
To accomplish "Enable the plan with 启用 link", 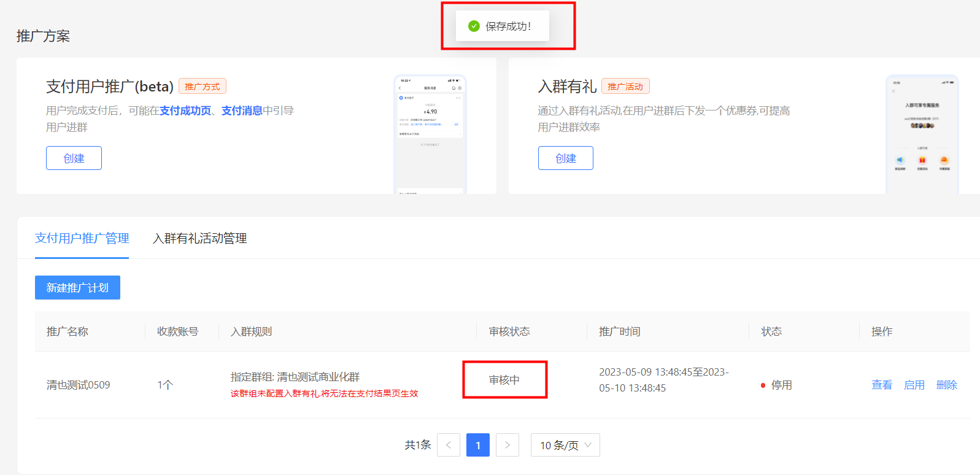I will pyautogui.click(x=914, y=385).
